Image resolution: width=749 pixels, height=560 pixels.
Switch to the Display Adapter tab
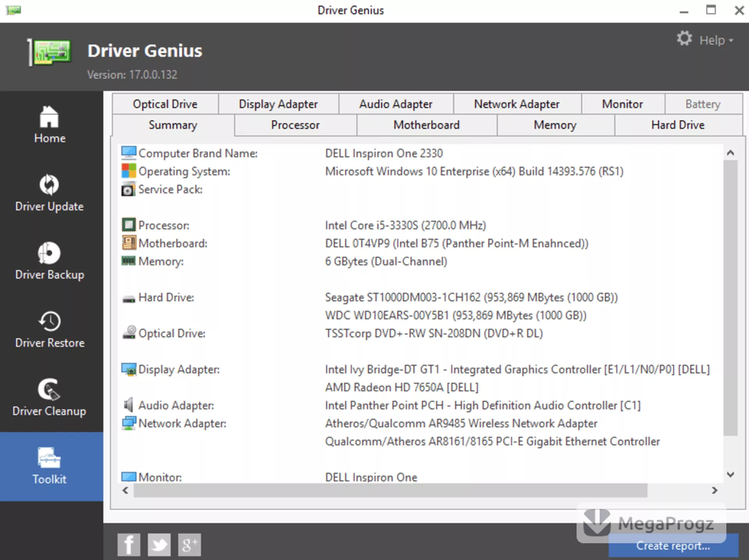[278, 104]
